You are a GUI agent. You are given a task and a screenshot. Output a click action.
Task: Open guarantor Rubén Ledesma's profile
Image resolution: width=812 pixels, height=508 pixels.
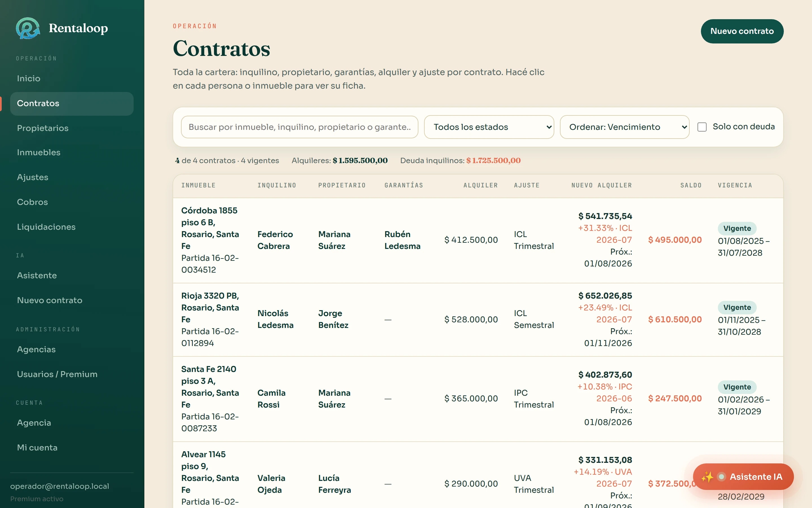pyautogui.click(x=402, y=240)
